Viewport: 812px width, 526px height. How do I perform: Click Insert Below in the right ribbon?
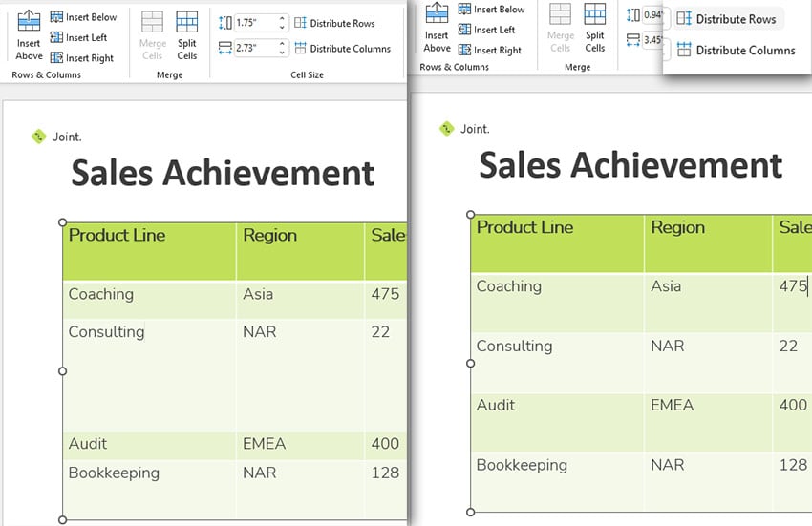(x=490, y=10)
